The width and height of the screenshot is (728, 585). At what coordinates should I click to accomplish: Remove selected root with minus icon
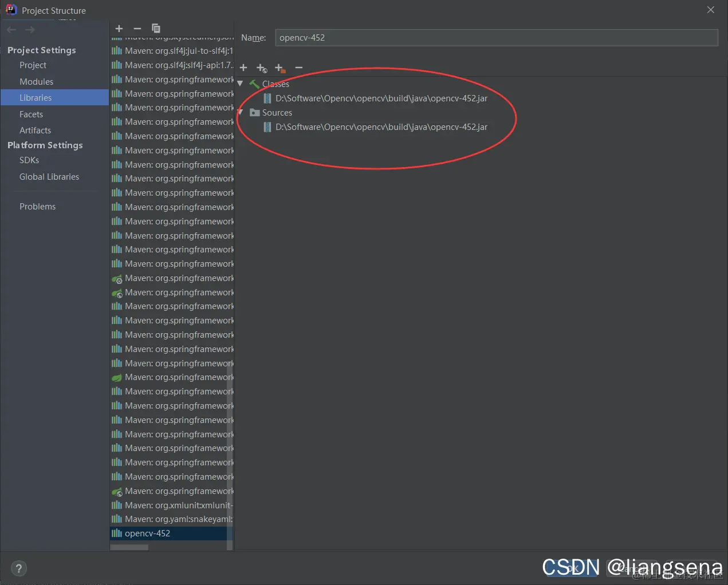[x=298, y=68]
